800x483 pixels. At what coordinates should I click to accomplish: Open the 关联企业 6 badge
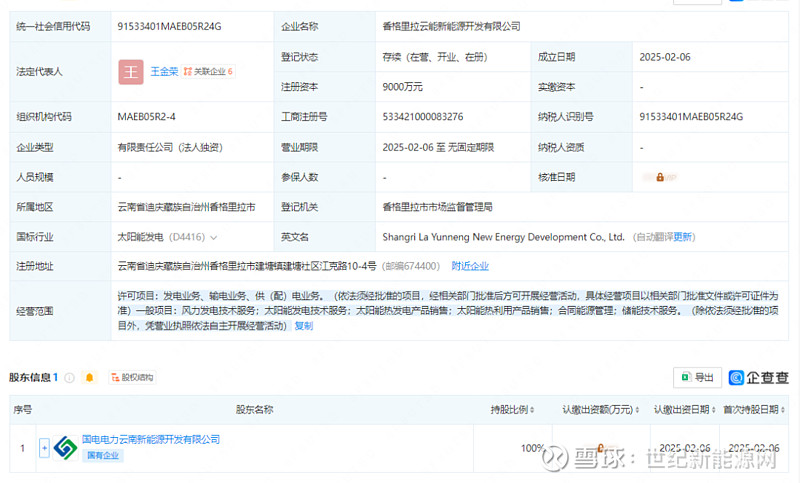(208, 71)
